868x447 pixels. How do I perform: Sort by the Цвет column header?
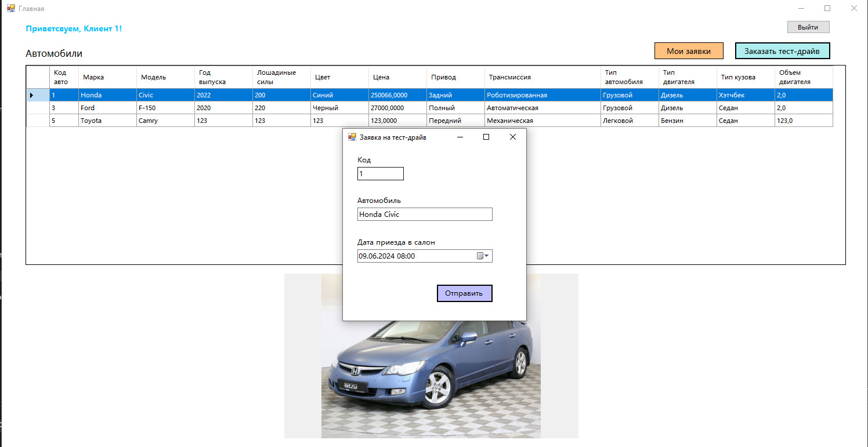[339, 77]
